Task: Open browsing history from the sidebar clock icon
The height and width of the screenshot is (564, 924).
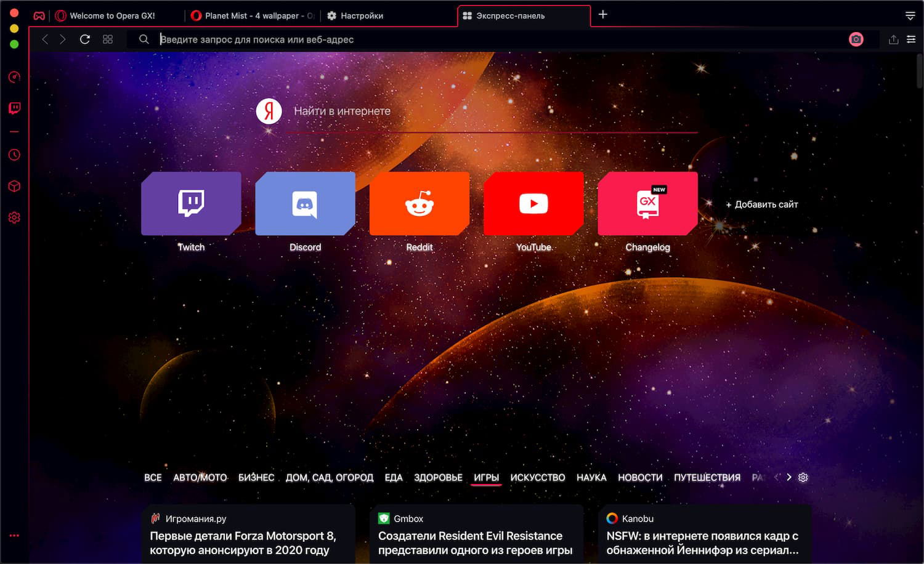Action: tap(14, 155)
